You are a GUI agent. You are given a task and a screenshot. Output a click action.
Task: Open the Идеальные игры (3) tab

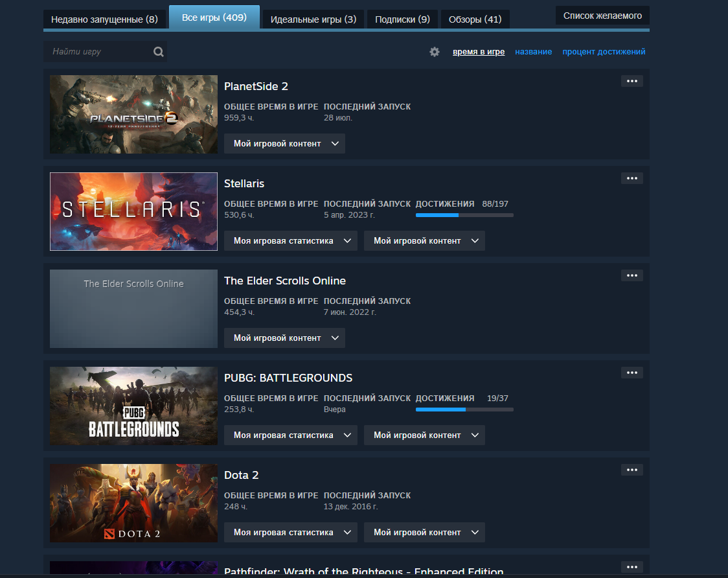[313, 19]
